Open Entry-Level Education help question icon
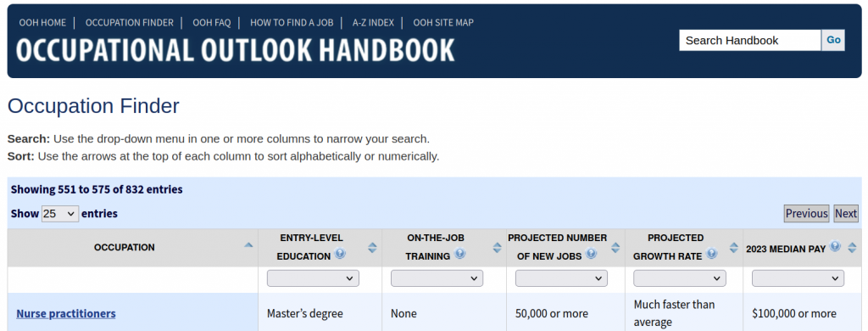868x331 pixels. (340, 254)
